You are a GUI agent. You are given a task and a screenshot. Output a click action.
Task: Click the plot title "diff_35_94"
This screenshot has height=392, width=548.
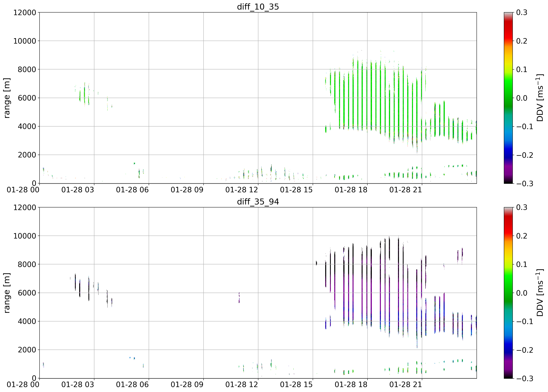(x=258, y=202)
